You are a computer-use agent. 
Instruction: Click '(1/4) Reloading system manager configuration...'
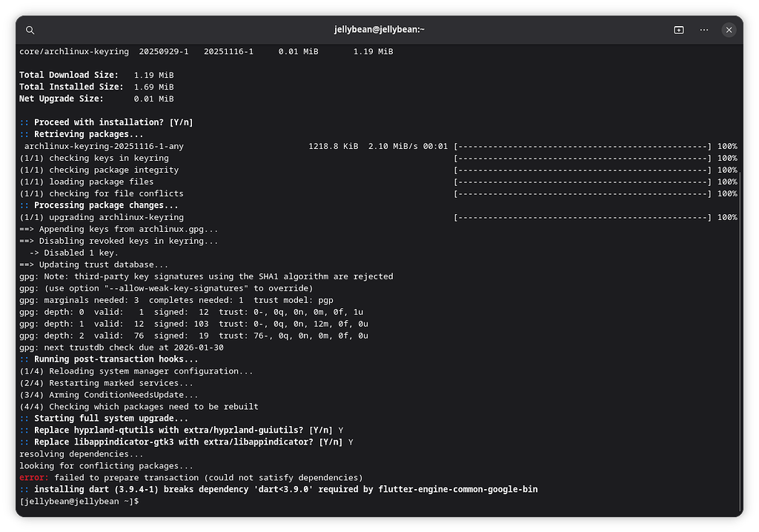click(x=136, y=370)
